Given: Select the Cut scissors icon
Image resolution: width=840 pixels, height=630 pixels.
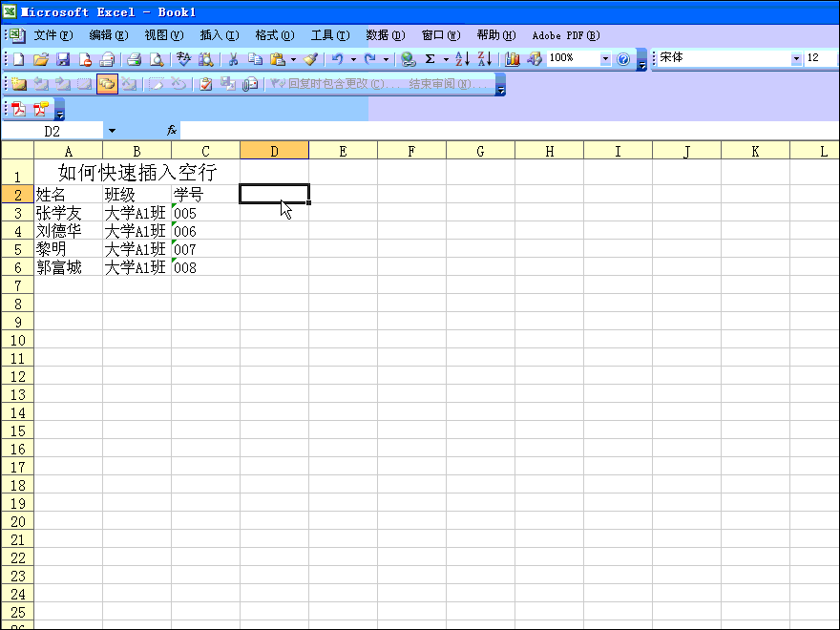Looking at the screenshot, I should 232,59.
